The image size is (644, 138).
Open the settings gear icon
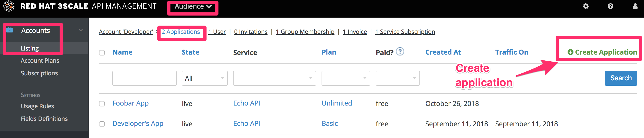586,6
